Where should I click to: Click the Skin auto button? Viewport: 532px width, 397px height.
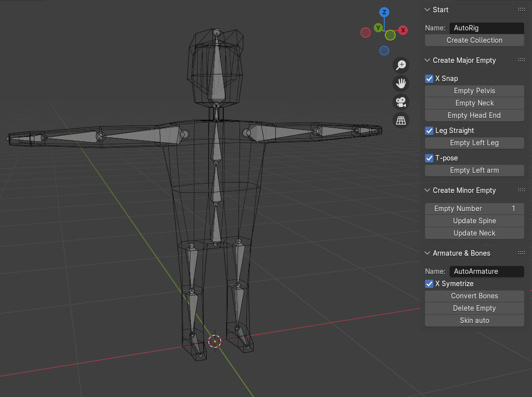(474, 320)
